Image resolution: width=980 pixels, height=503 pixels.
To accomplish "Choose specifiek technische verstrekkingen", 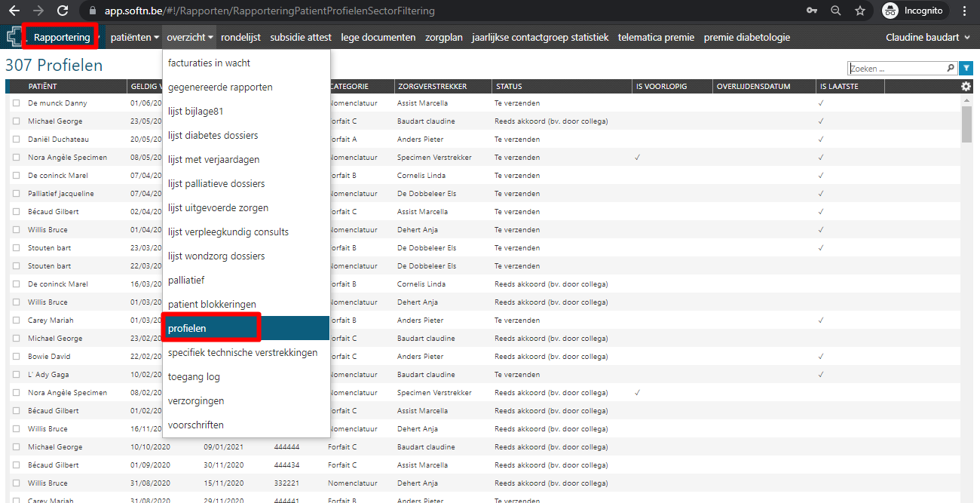I will click(x=247, y=352).
